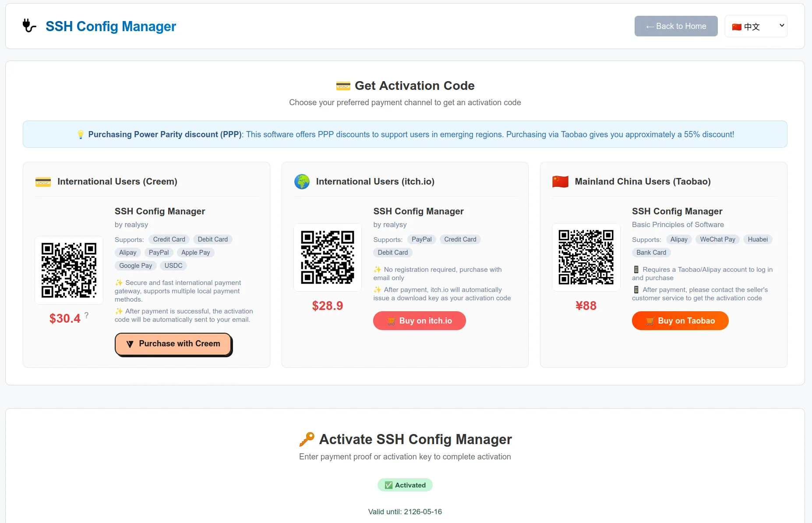Click the ¥88 Taobao price
812x523 pixels.
[x=586, y=306]
